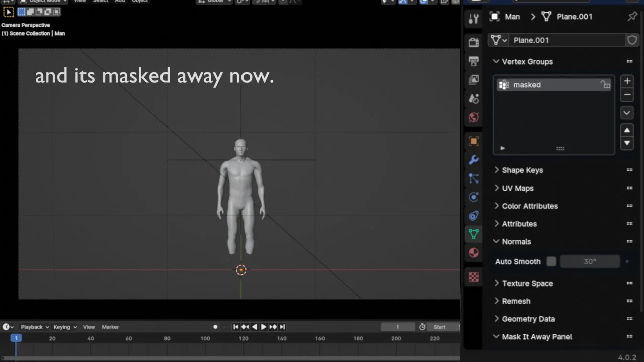644x362 pixels.
Task: Open the View menu in the viewport
Action: coord(79,2)
